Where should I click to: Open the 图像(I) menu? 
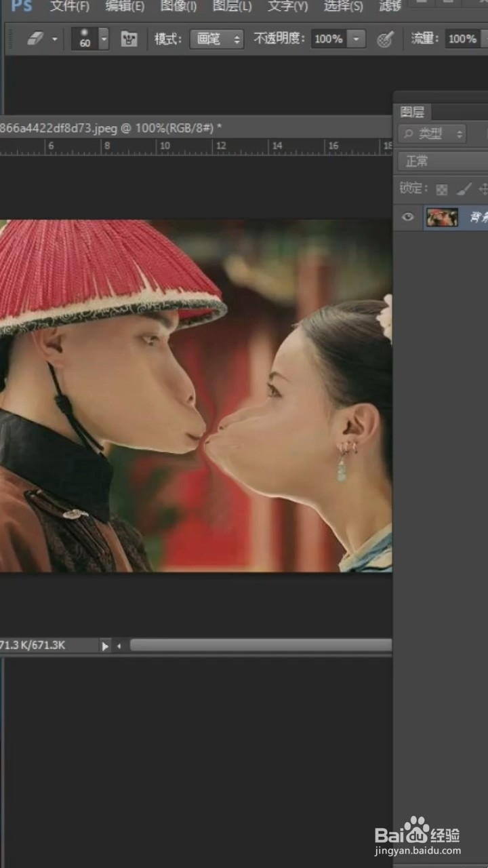click(x=178, y=7)
